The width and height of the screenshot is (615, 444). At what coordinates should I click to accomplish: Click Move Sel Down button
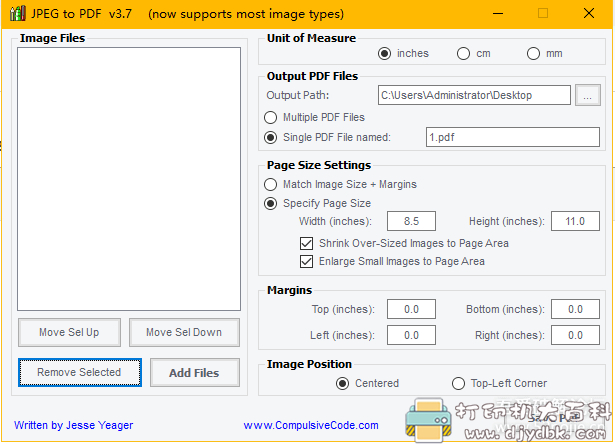(x=184, y=332)
